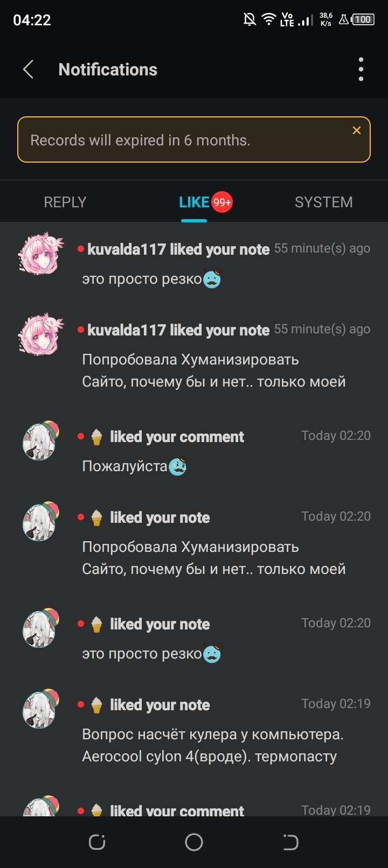Viewport: 388px width, 868px height.
Task: Tap the Android home circle button
Action: 194,842
